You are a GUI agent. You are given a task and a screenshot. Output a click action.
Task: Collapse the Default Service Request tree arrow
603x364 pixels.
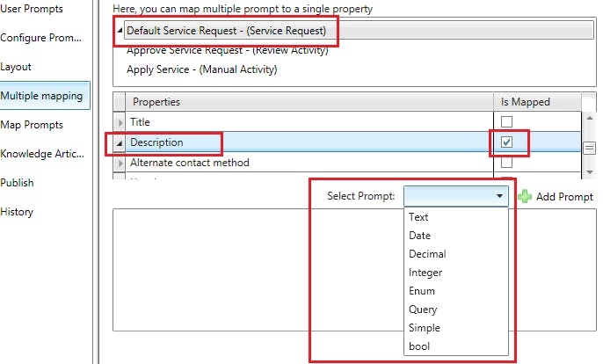[x=120, y=31]
